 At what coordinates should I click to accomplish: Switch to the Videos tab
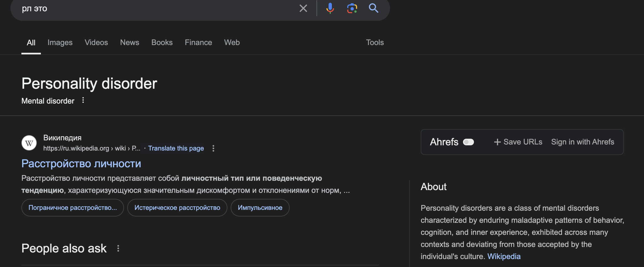(96, 43)
